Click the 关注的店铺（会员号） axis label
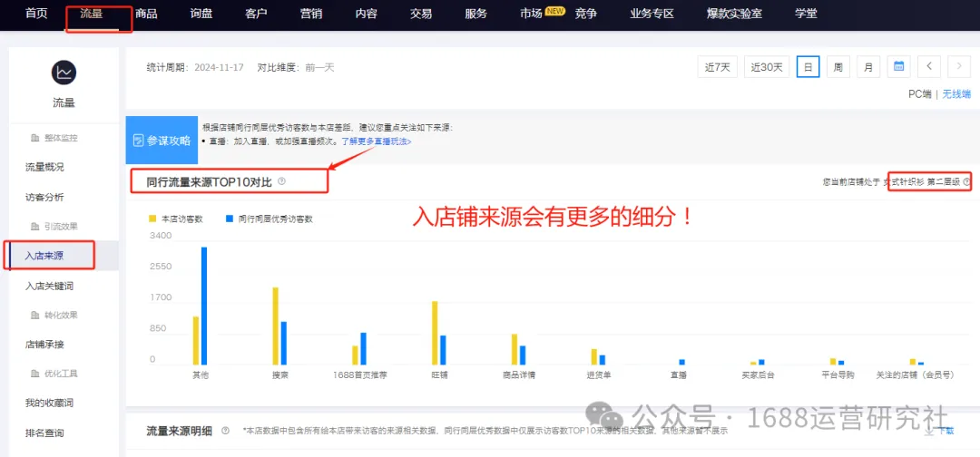Screen dimensions: 980x457 coord(916,375)
